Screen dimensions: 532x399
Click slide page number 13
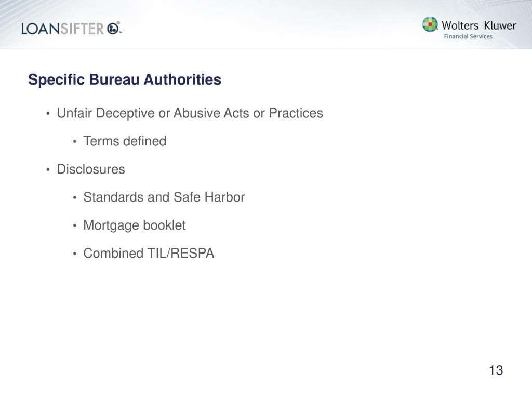tap(496, 370)
